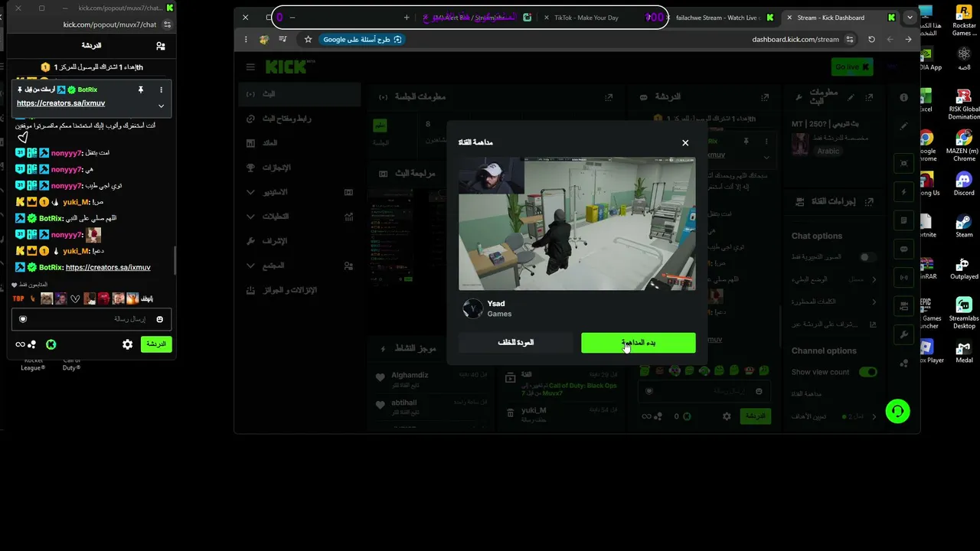Open Outplayed desktop shortcut

click(964, 267)
